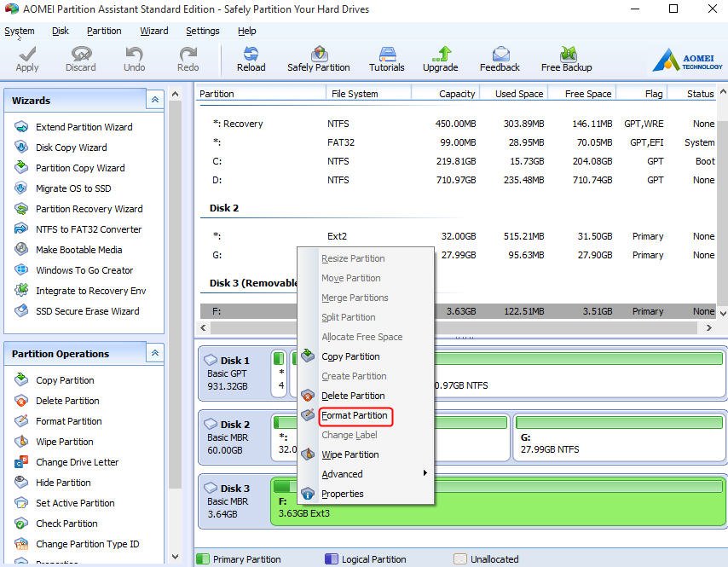Select the Recovery partition row

pos(458,124)
